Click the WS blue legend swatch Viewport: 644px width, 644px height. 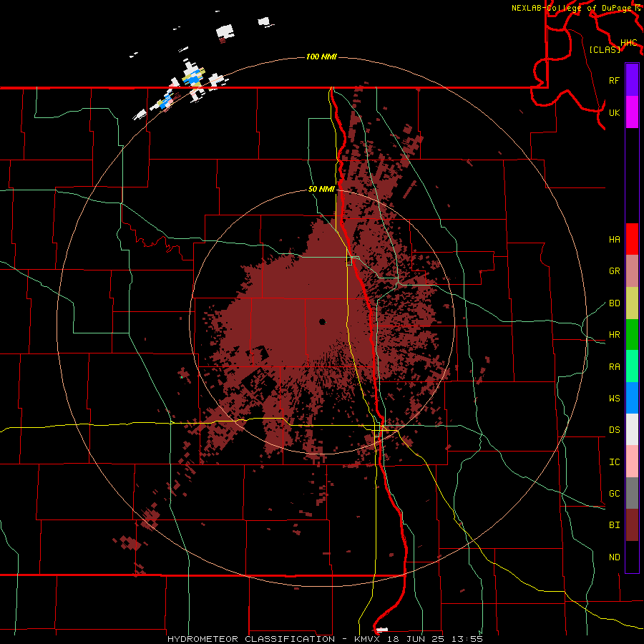point(632,398)
